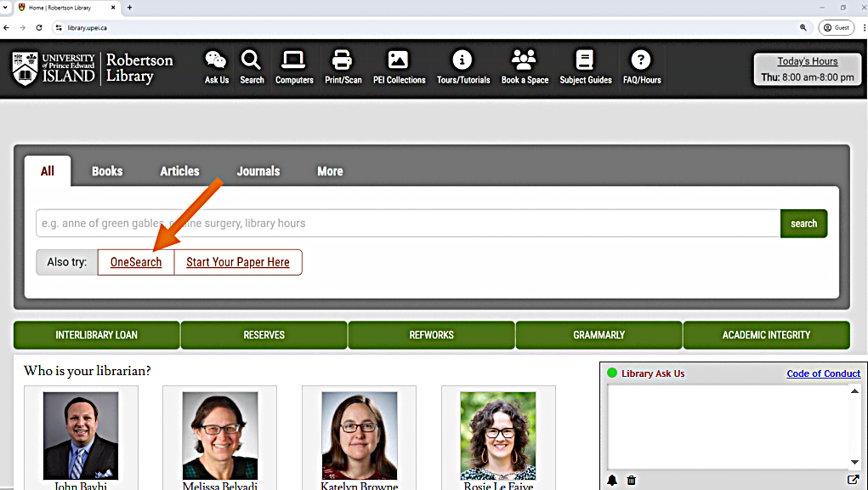
Task: Click the browser forward arrow
Action: point(22,28)
